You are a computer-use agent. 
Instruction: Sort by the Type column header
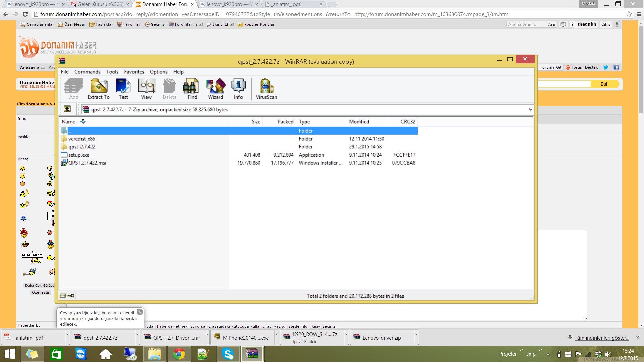click(321, 122)
